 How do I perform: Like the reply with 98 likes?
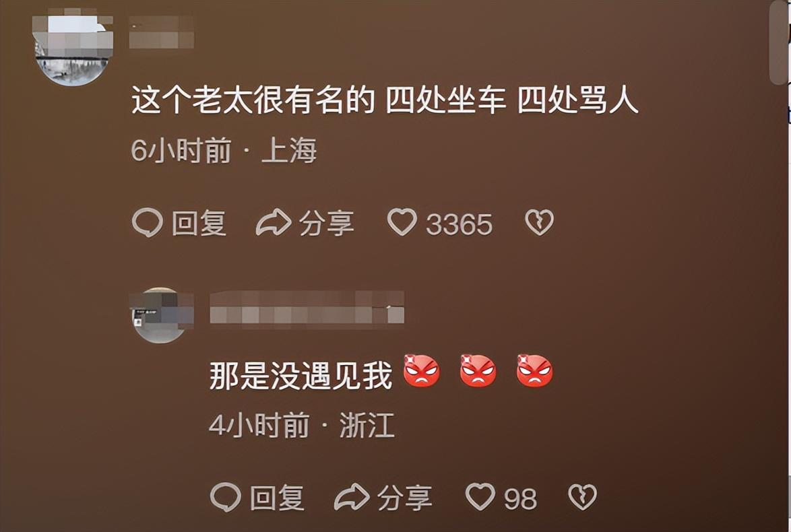pos(480,497)
